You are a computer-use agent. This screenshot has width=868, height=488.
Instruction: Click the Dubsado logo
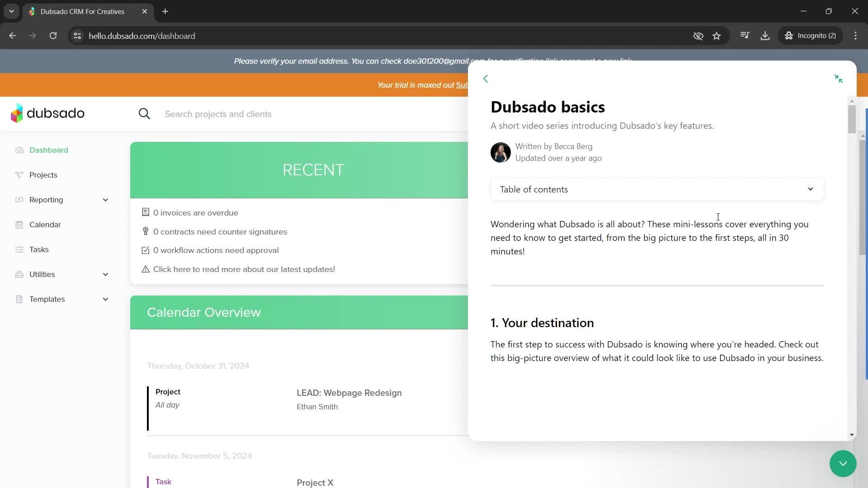point(47,113)
